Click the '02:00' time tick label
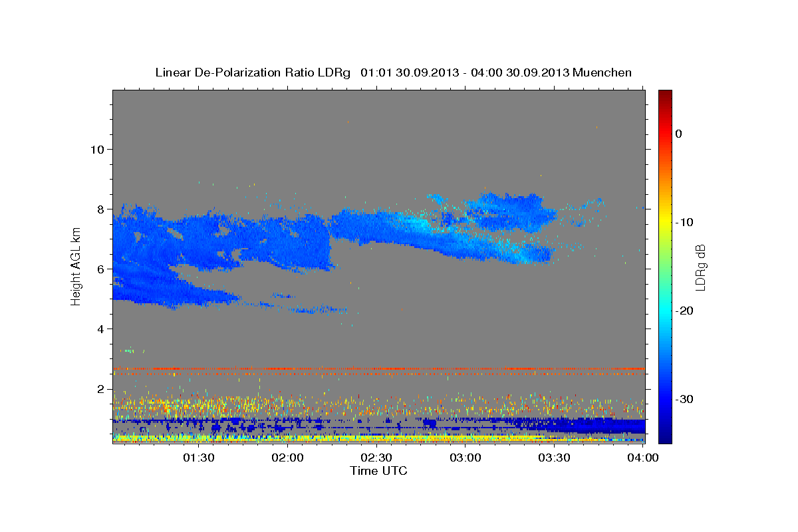The width and height of the screenshot is (798, 532). point(288,458)
